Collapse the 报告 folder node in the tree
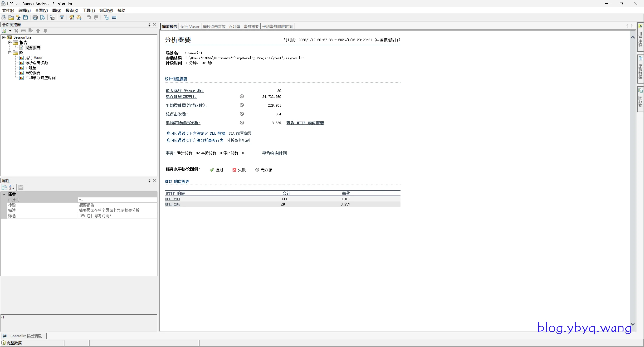Screen dimensions: 644x347 point(10,43)
